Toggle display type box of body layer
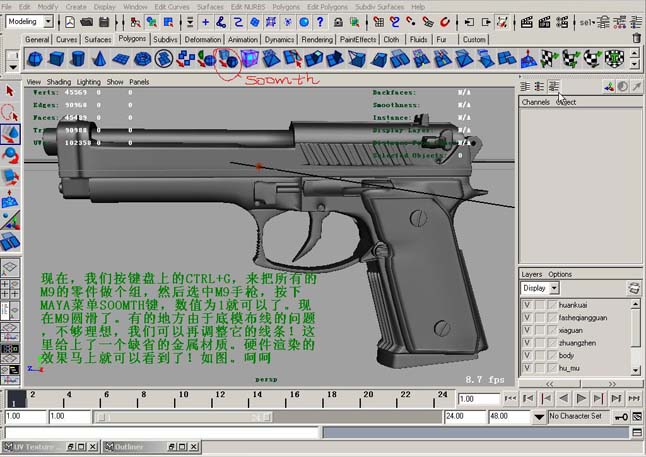The height and width of the screenshot is (457, 646). [540, 355]
